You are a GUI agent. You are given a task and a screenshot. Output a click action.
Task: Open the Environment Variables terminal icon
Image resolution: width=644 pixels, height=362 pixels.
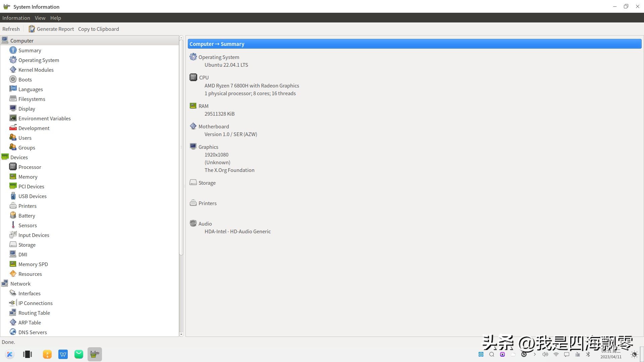pyautogui.click(x=13, y=118)
